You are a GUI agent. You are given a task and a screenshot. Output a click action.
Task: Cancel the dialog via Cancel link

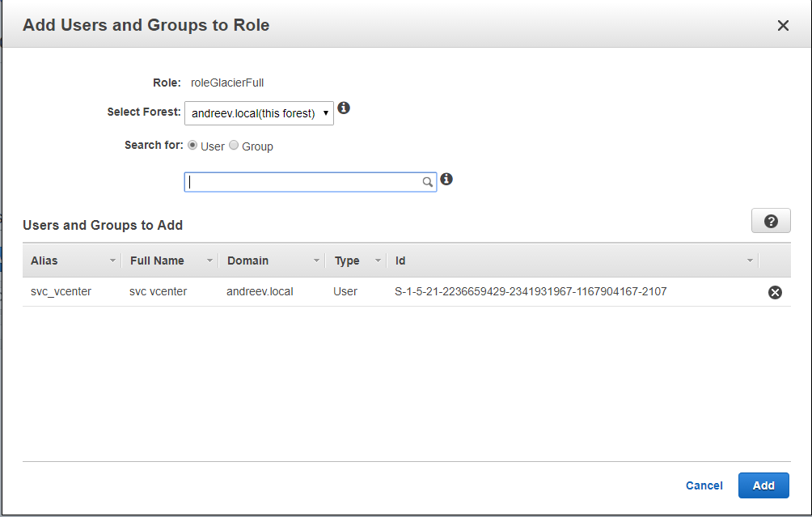point(704,485)
